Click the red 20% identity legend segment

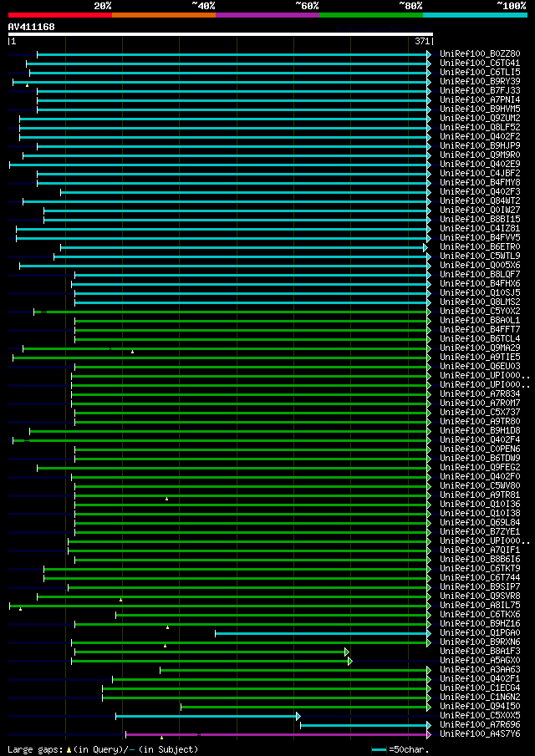click(x=60, y=15)
